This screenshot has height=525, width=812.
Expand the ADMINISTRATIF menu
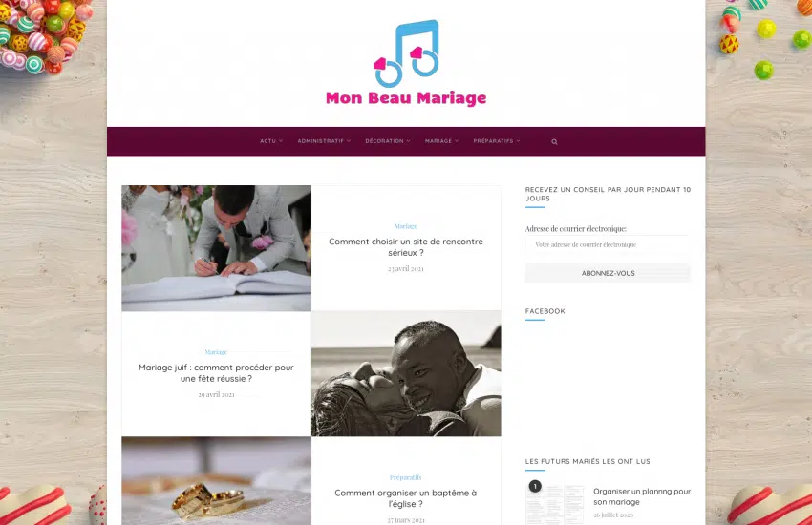click(x=324, y=141)
